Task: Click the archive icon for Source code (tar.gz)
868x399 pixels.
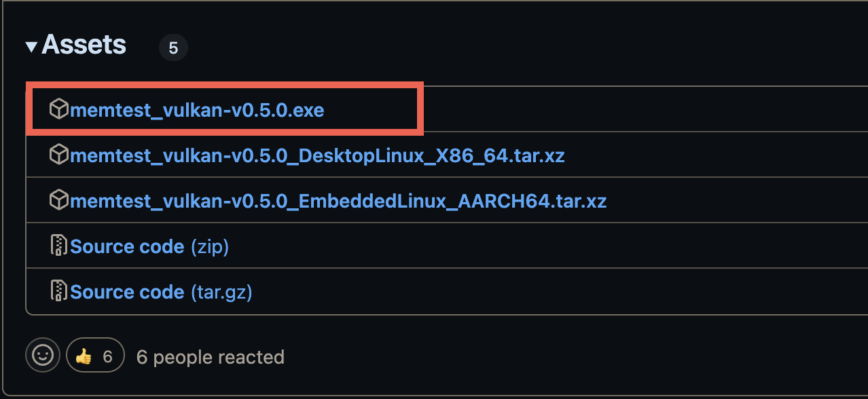Action: [60, 291]
